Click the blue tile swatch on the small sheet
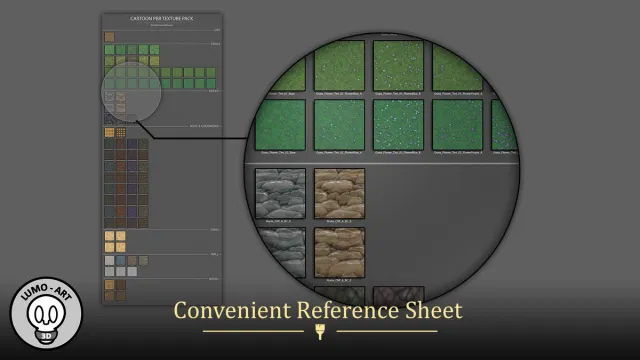 [x=121, y=260]
